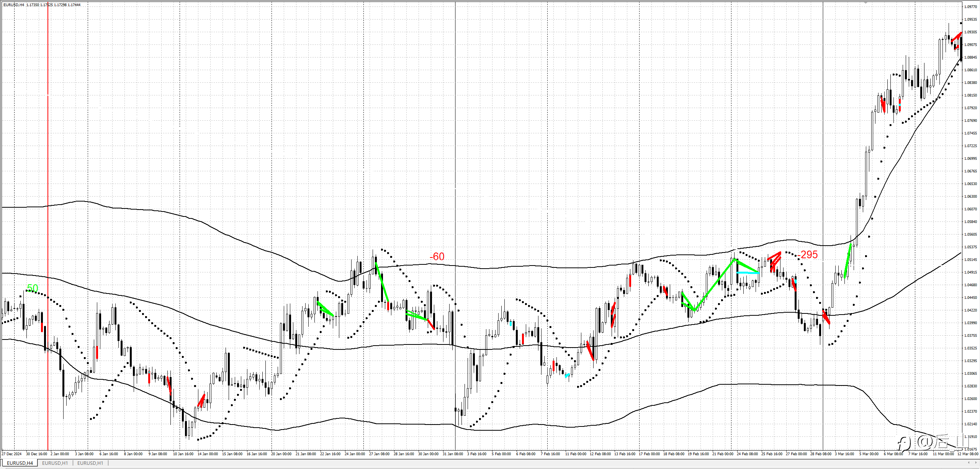Screen dimensions: 980x469
Task: Click the watermark logo at bottom right
Action: click(904, 443)
